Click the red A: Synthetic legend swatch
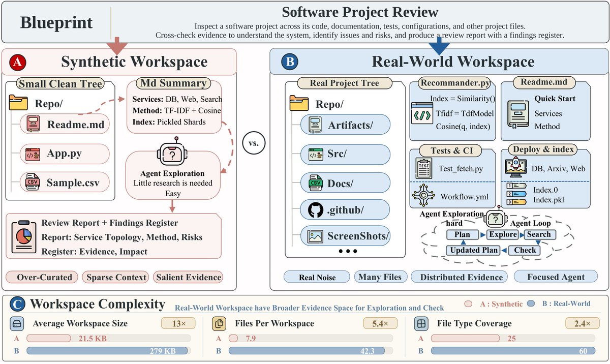 coord(469,304)
